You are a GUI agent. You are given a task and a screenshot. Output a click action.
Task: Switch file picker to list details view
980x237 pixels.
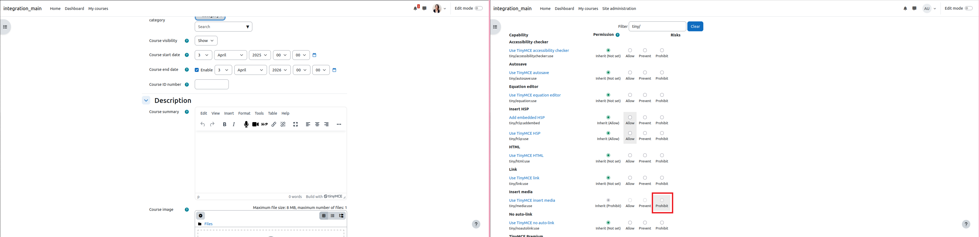coord(332,216)
